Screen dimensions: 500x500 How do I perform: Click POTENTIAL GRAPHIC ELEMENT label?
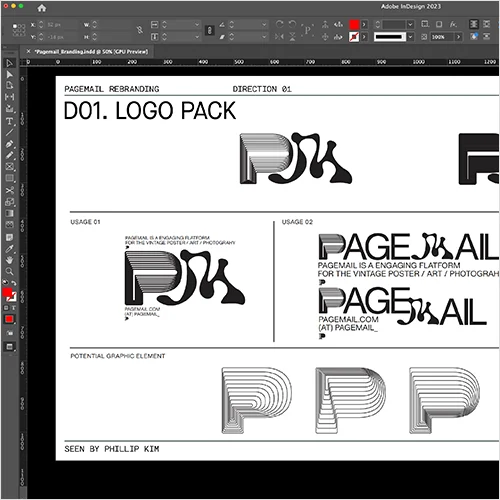[118, 356]
